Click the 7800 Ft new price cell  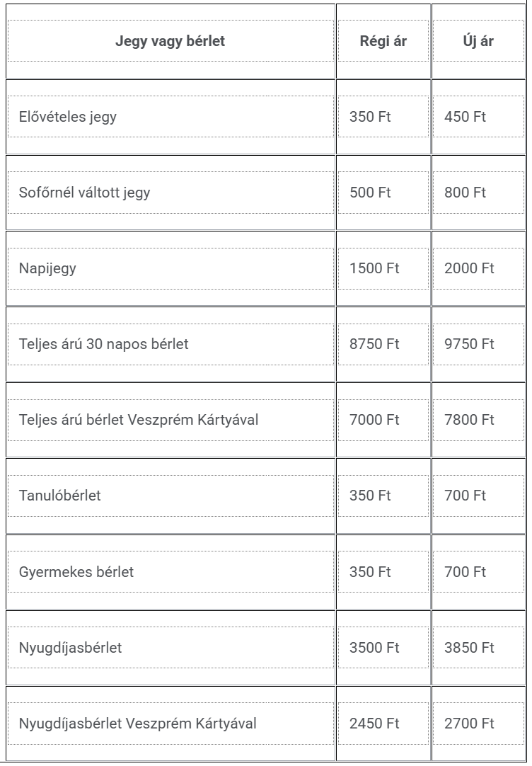[478, 420]
